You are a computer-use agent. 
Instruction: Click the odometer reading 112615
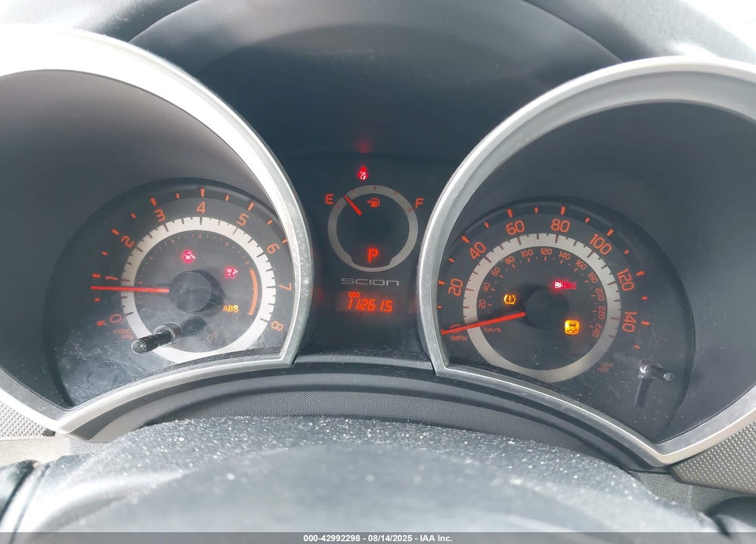(370, 304)
